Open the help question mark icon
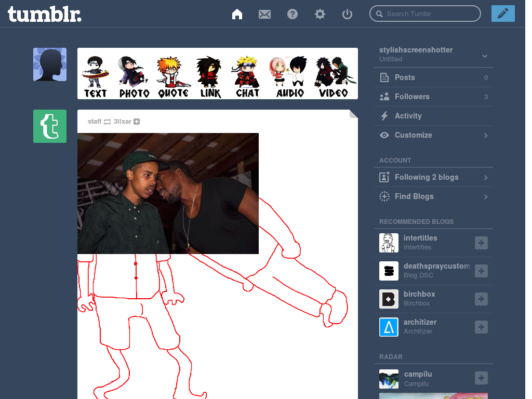The height and width of the screenshot is (399, 532). point(292,14)
